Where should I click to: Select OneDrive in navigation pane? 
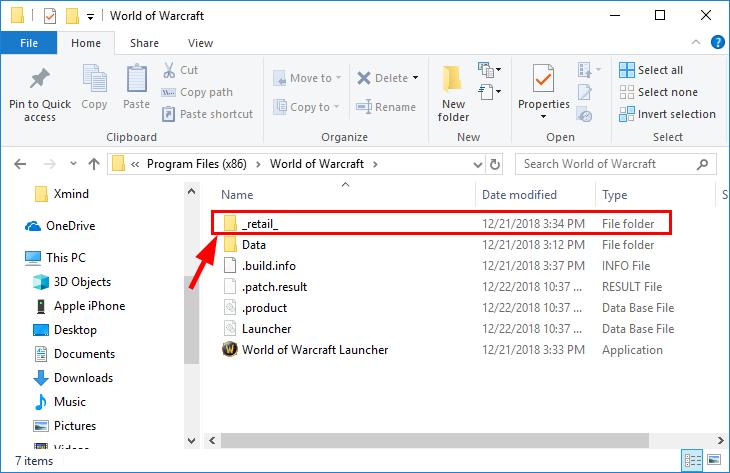point(60,226)
